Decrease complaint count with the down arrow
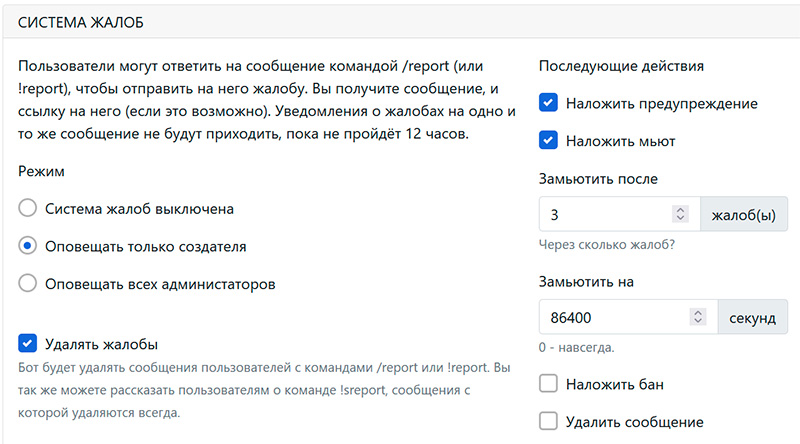 click(x=680, y=219)
